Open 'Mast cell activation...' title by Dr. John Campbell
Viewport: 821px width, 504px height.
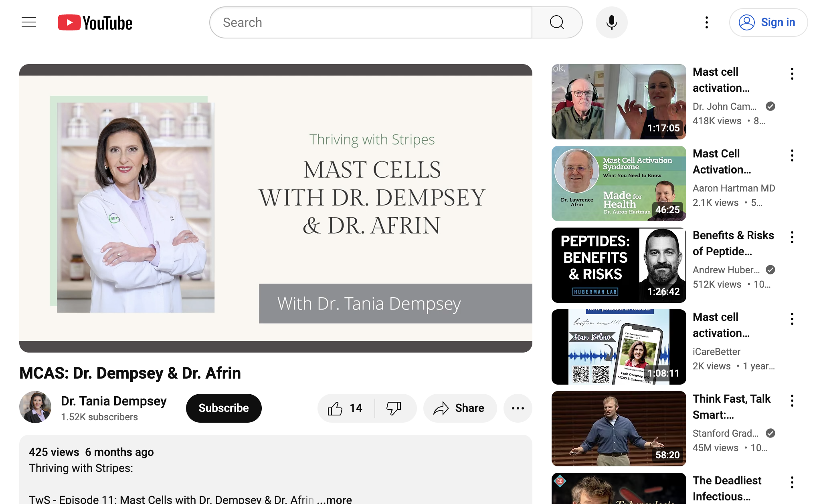[721, 80]
